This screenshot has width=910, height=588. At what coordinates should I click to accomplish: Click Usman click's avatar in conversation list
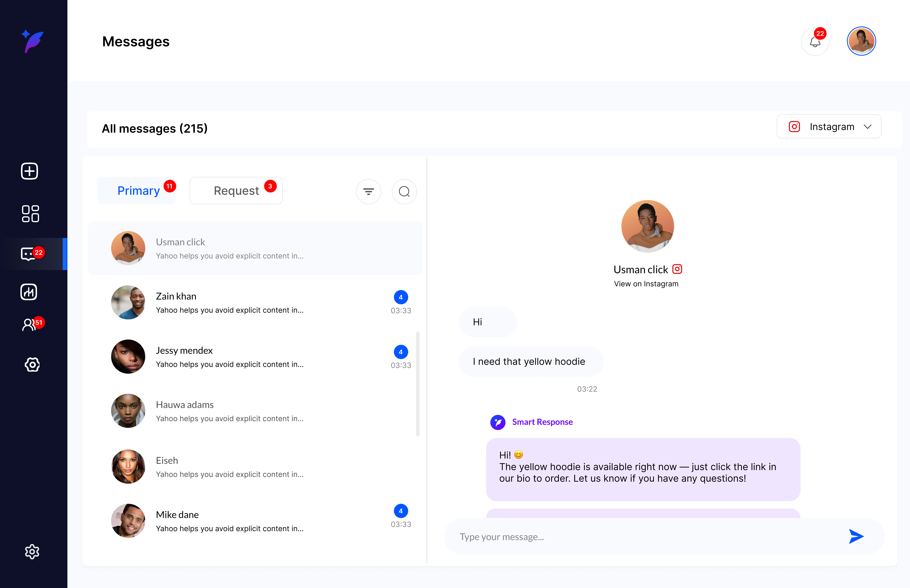click(x=128, y=248)
